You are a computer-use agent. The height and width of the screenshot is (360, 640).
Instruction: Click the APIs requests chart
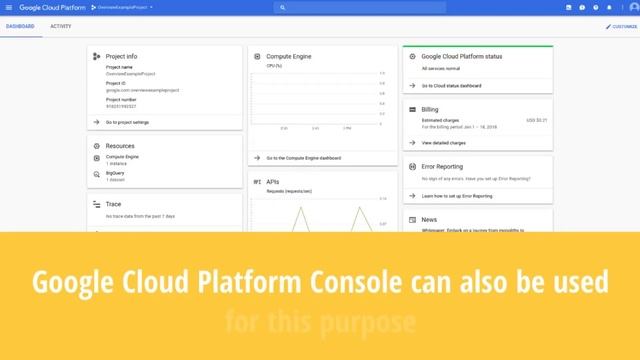318,214
